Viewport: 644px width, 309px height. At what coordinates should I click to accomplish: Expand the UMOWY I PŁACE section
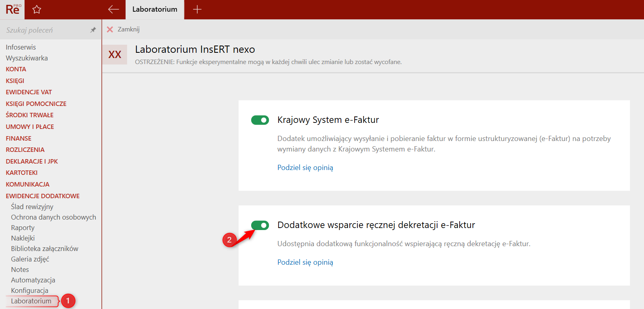tap(30, 127)
